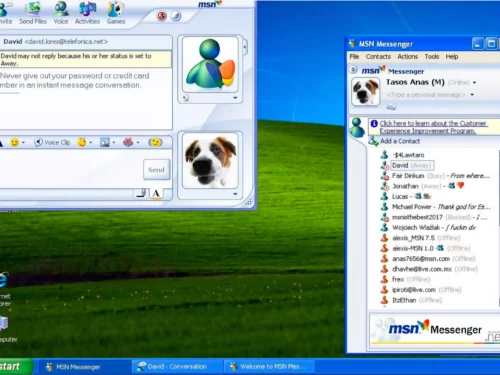This screenshot has height=375, width=500.
Task: Select contact Michael Power
Action: pos(435,207)
